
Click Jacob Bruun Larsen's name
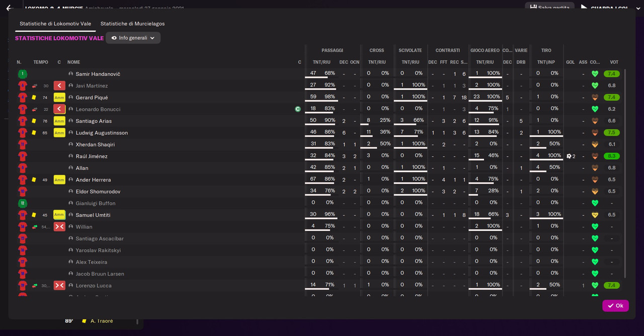pos(100,274)
